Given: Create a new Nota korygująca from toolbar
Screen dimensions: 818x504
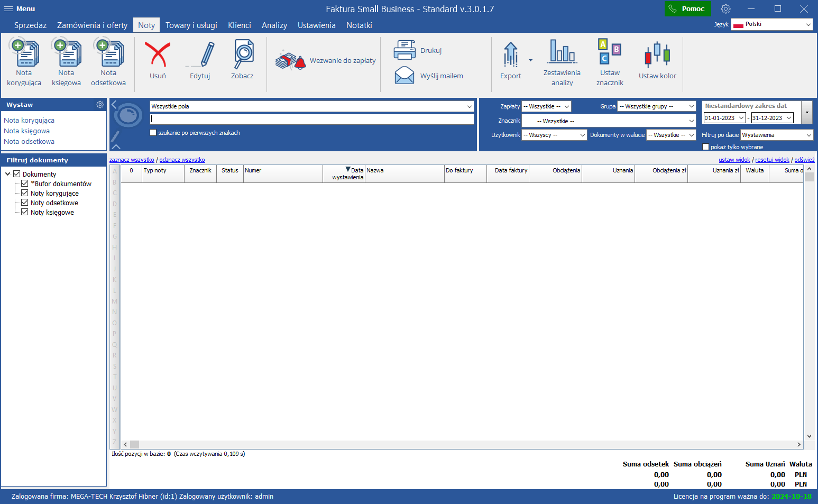Looking at the screenshot, I should (x=24, y=62).
